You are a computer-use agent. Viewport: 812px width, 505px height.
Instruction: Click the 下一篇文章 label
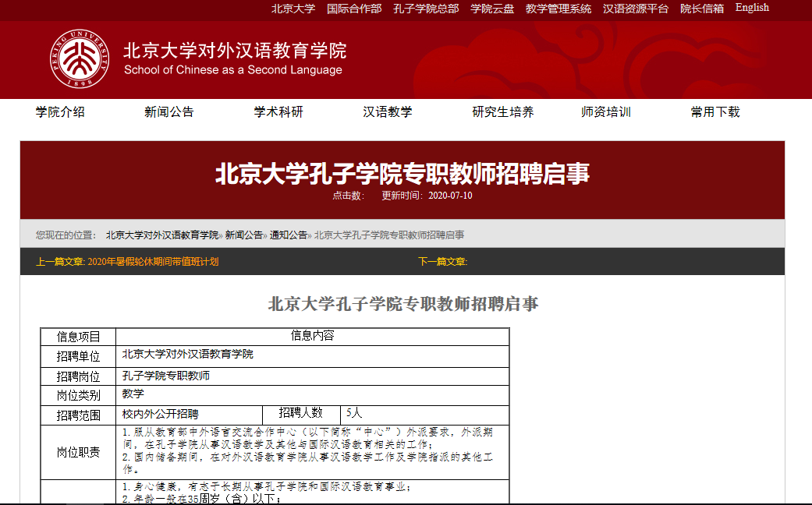(443, 262)
